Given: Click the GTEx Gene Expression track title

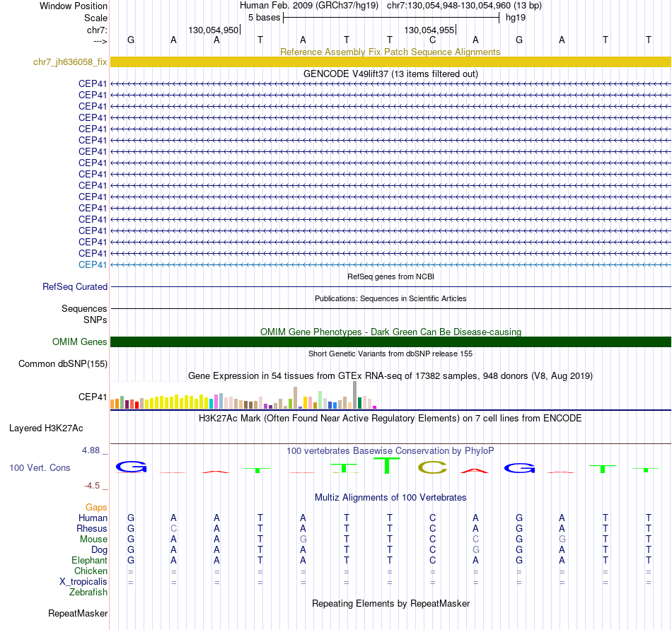Looking at the screenshot, I should pyautogui.click(x=390, y=375).
